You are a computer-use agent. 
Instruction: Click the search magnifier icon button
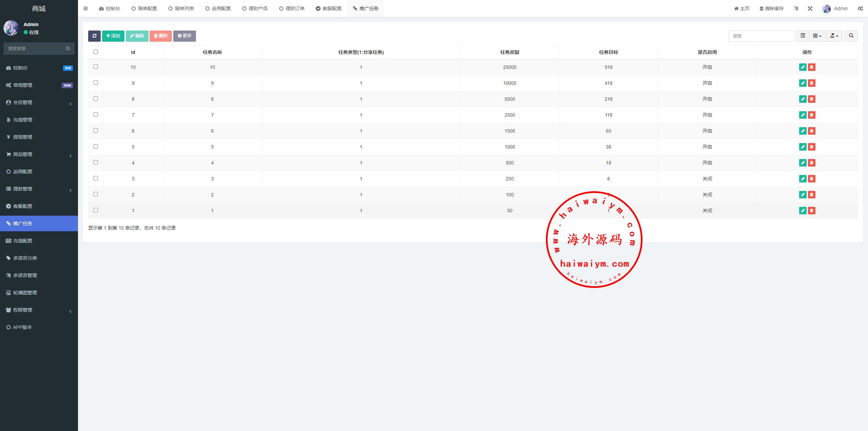(851, 36)
